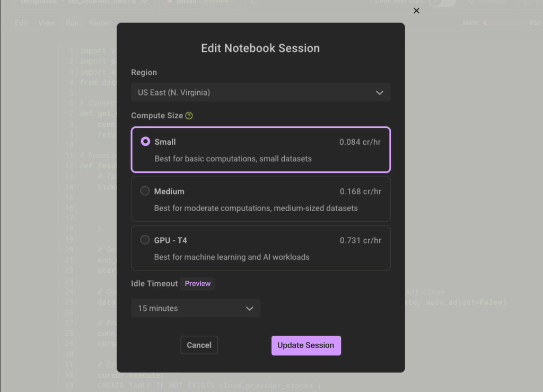543x392 pixels.
Task: Open the Kernel menu
Action: pos(100,23)
